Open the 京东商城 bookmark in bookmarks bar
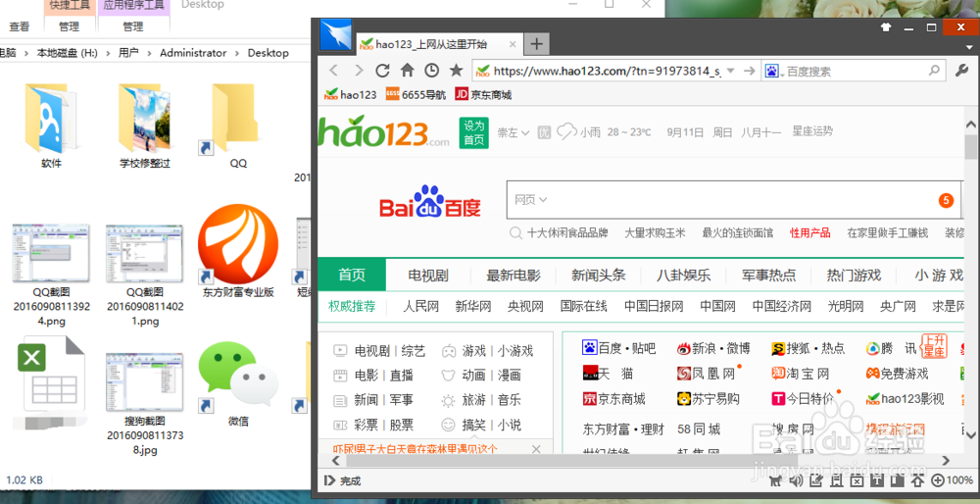980x504 pixels. [483, 95]
